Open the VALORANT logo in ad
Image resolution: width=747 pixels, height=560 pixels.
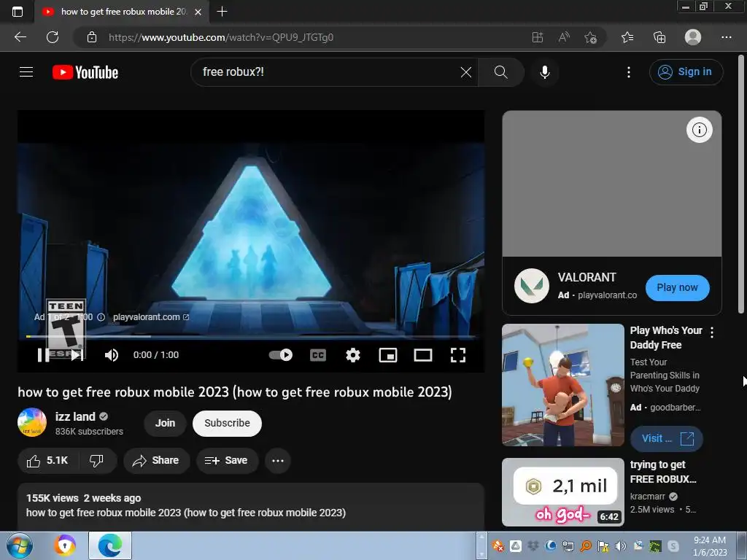point(532,286)
